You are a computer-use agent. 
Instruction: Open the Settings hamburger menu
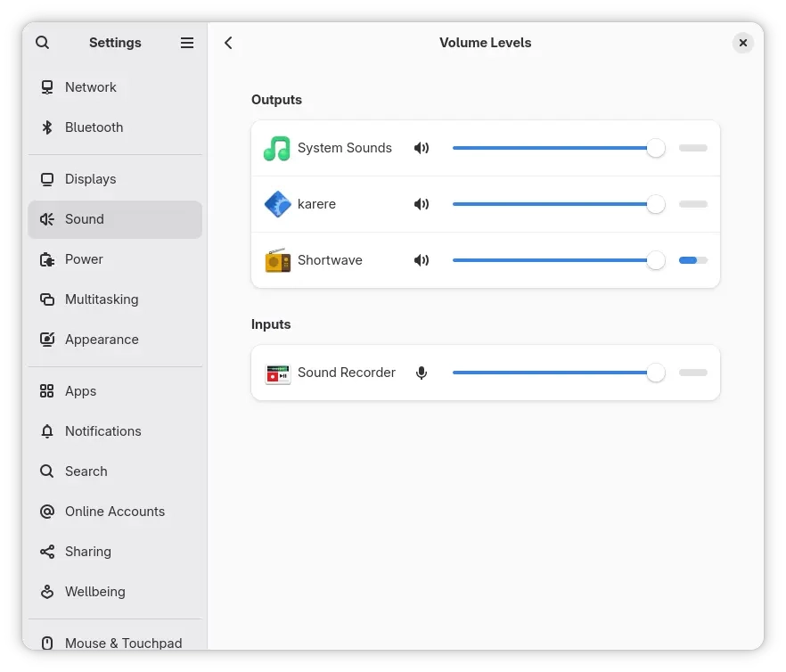187,43
